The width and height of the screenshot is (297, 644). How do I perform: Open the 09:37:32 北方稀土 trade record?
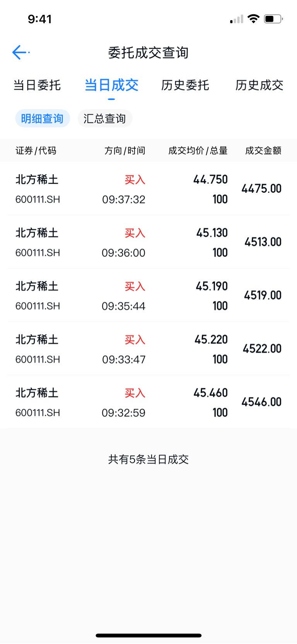(x=148, y=189)
